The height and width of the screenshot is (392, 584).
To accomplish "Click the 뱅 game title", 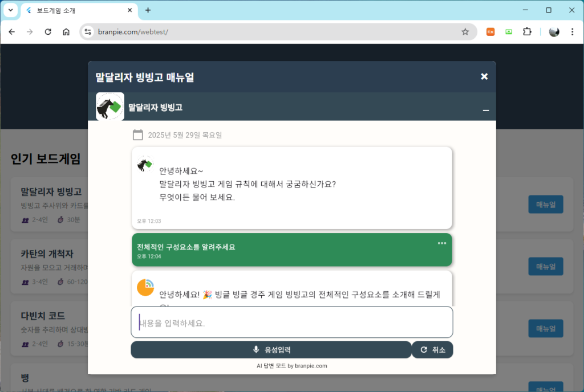I will pos(25,378).
